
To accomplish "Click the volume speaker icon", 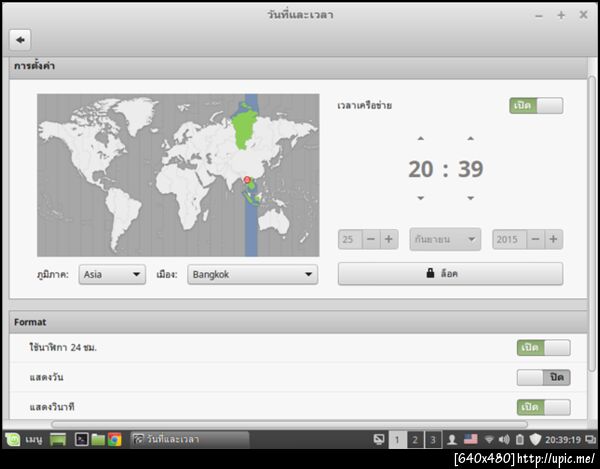I will pyautogui.click(x=504, y=440).
